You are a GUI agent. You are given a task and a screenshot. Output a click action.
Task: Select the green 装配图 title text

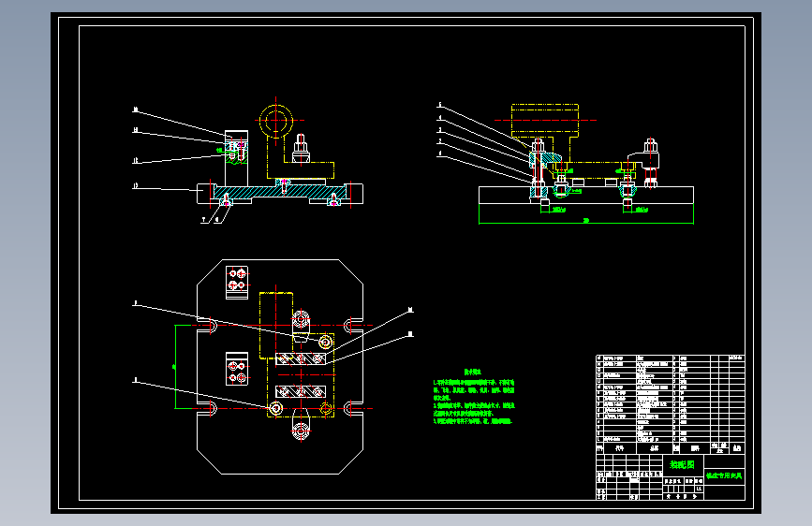tap(682, 464)
